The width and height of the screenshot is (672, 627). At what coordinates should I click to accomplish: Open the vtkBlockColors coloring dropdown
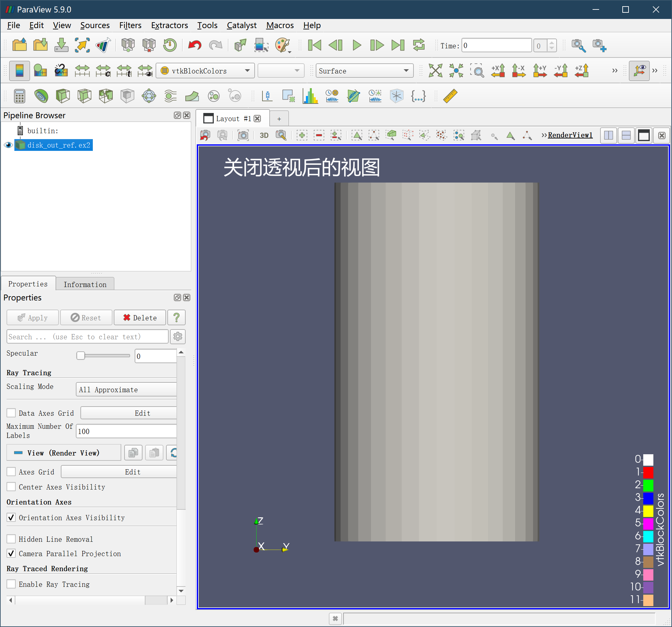(x=205, y=71)
